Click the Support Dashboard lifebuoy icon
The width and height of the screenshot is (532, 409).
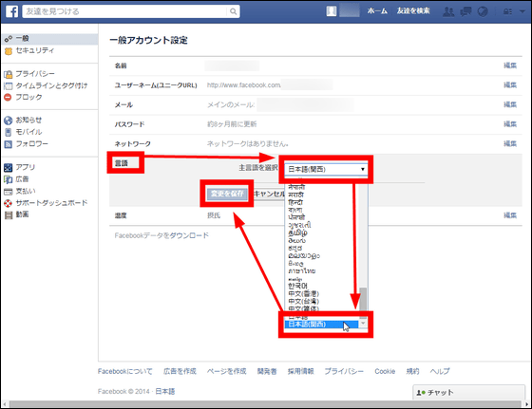click(9, 203)
